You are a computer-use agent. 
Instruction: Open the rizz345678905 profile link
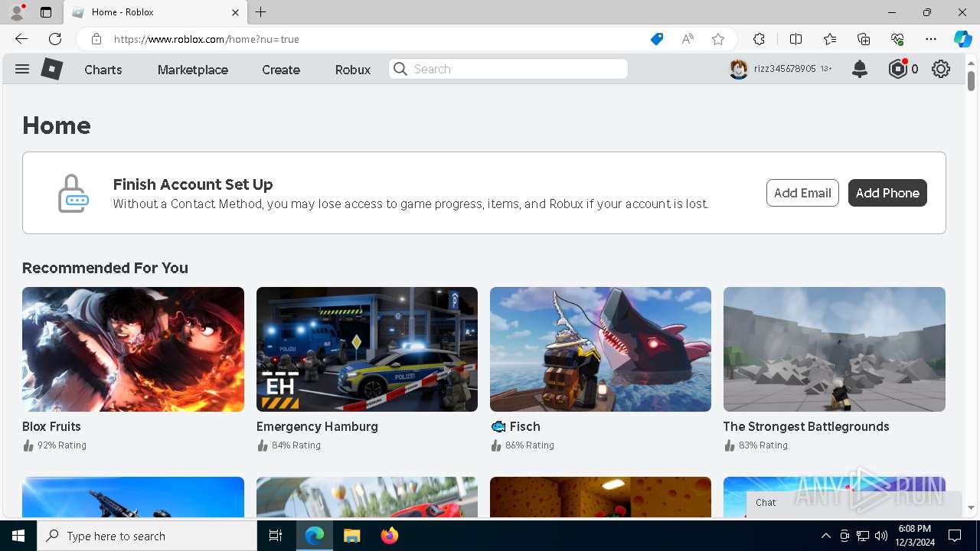pos(785,69)
